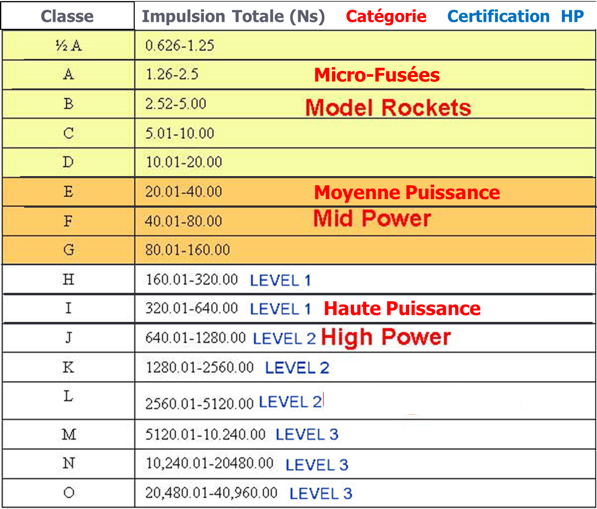This screenshot has width=597, height=509.
Task: Click the Micro-Fusées category label
Action: (x=377, y=75)
